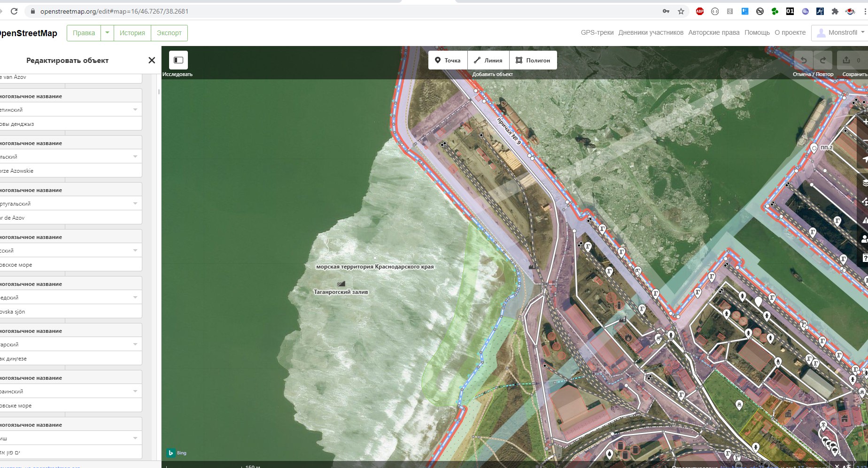Open the О проекте link
Viewport: 868px width, 468px height.
(x=790, y=32)
